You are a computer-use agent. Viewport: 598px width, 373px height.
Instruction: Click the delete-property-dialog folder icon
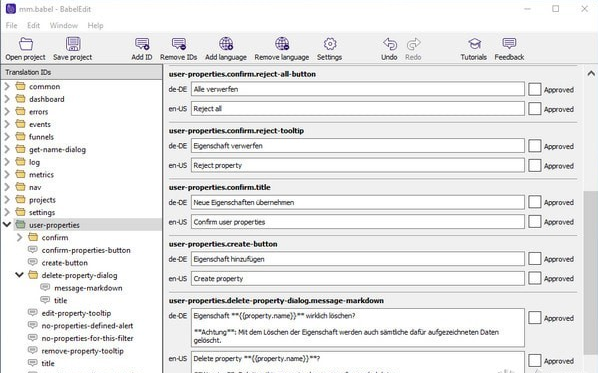(33, 275)
